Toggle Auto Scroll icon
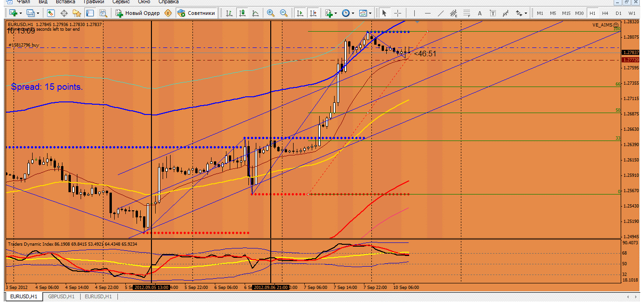Viewport: 644px width, 302px height. (301, 13)
